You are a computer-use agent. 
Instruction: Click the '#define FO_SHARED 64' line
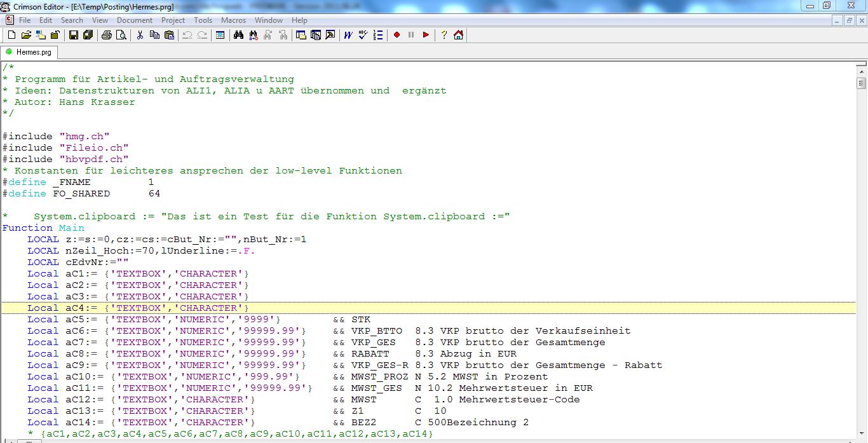tap(81, 194)
